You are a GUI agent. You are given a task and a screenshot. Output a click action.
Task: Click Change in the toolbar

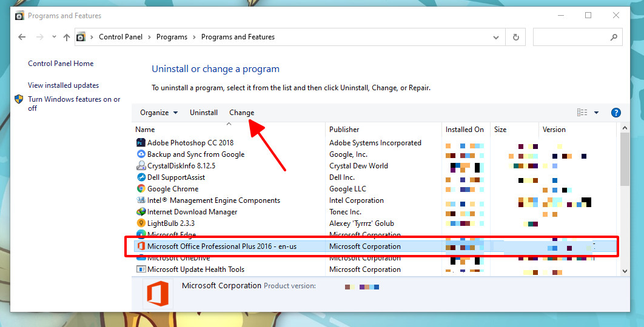click(x=241, y=113)
